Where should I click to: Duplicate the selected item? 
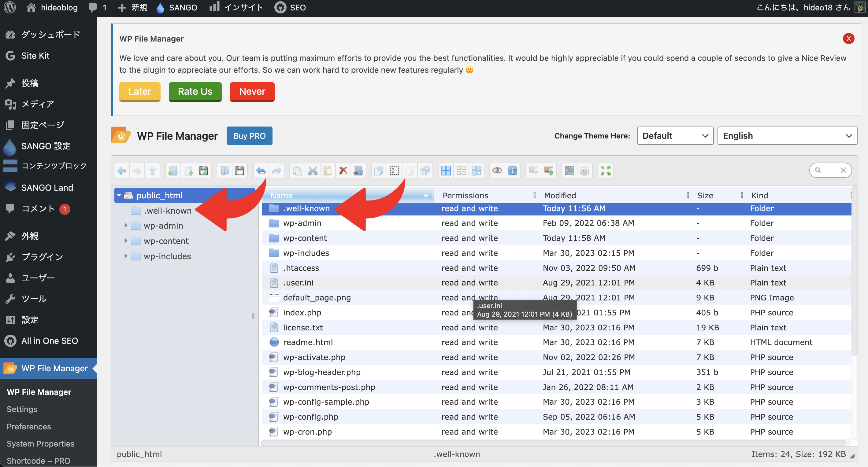coord(379,171)
